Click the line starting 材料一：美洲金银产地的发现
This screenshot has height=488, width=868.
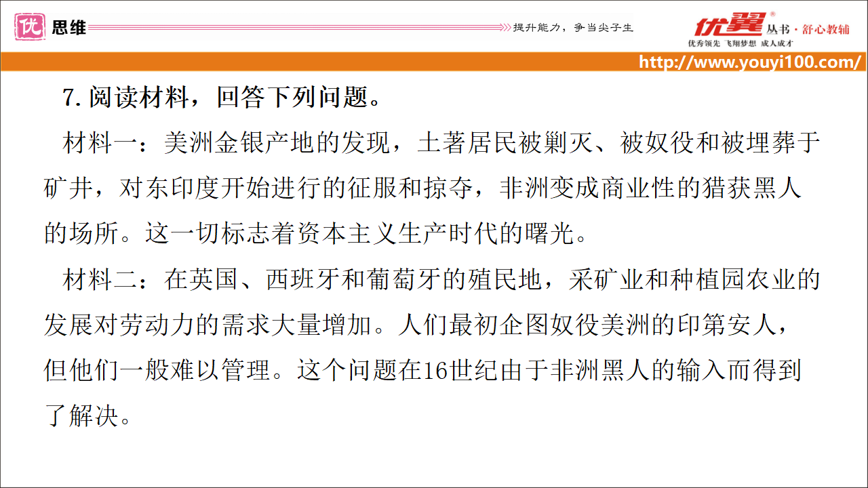coord(442,144)
